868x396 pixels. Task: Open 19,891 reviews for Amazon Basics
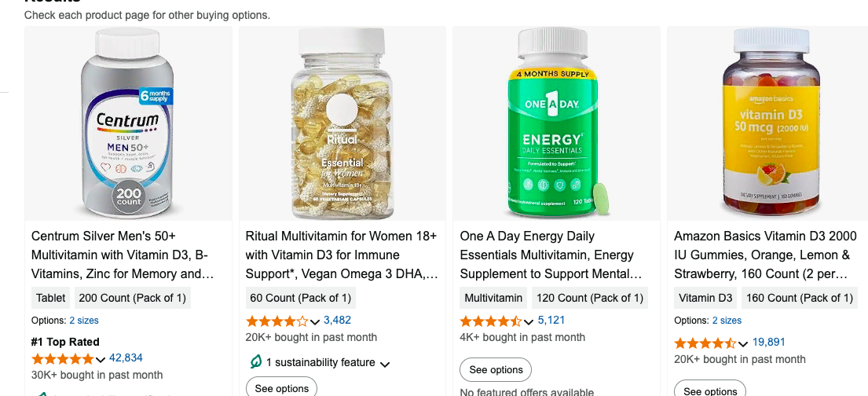click(x=768, y=342)
